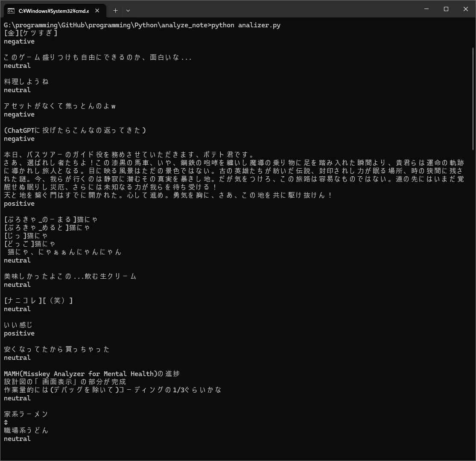
Task: Click the line starting '作業量的には(デバッグを除いて)'
Action: pos(113,390)
